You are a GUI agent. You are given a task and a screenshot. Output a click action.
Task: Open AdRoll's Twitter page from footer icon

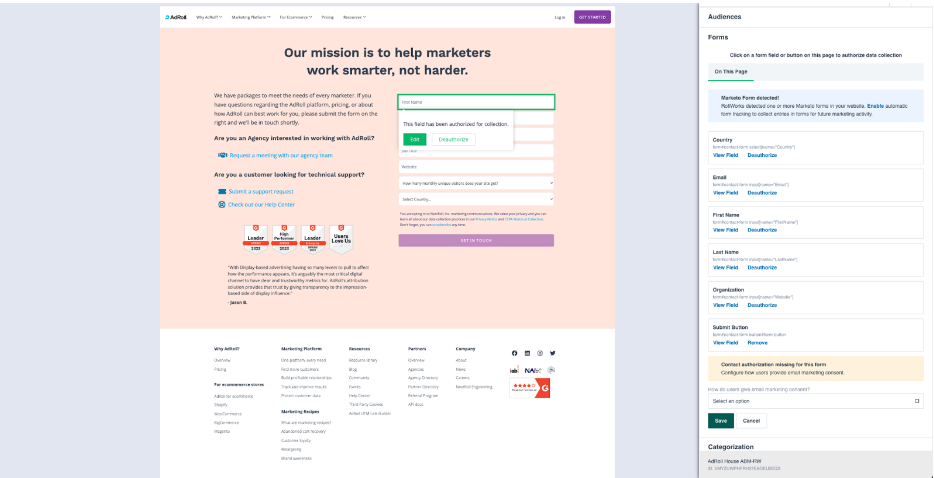pyautogui.click(x=552, y=353)
